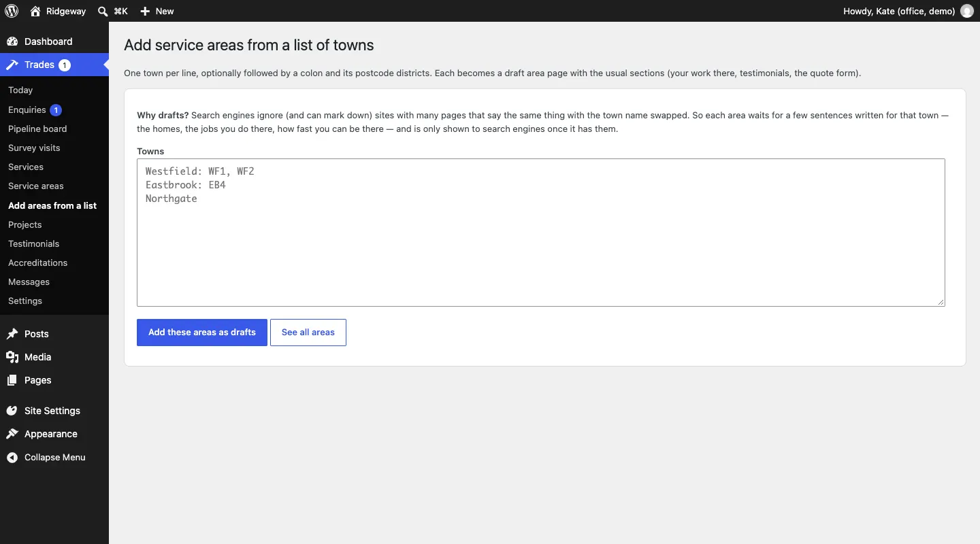This screenshot has height=544, width=980.
Task: Click the Collapse Menu label
Action: click(55, 458)
